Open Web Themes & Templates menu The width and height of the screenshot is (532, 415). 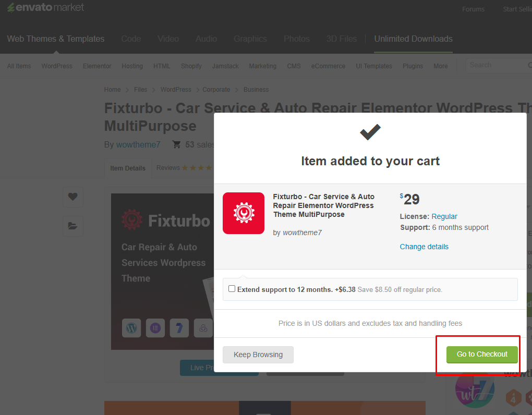tap(56, 39)
